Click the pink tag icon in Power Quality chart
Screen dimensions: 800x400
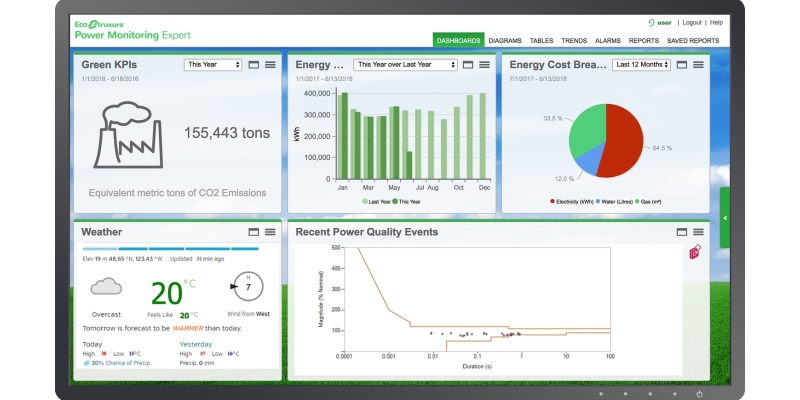[695, 253]
